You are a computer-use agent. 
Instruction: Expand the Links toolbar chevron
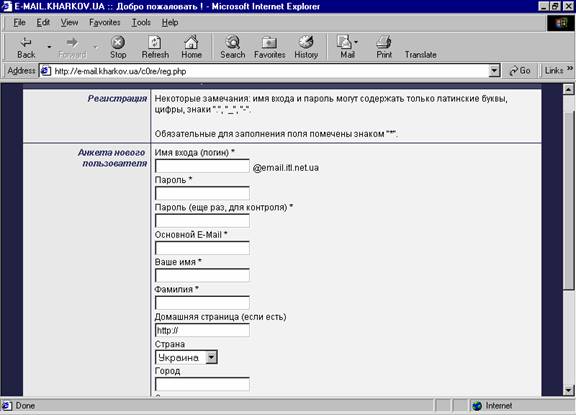pyautogui.click(x=569, y=69)
